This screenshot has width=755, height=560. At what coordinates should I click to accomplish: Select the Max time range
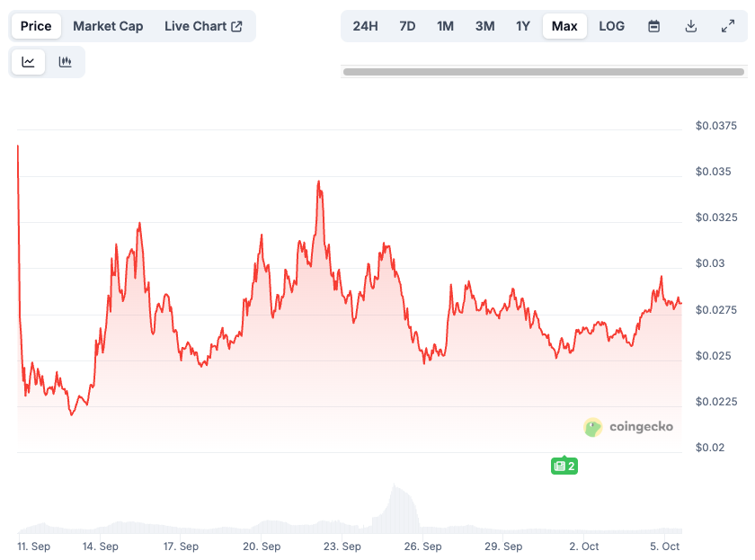coord(564,26)
